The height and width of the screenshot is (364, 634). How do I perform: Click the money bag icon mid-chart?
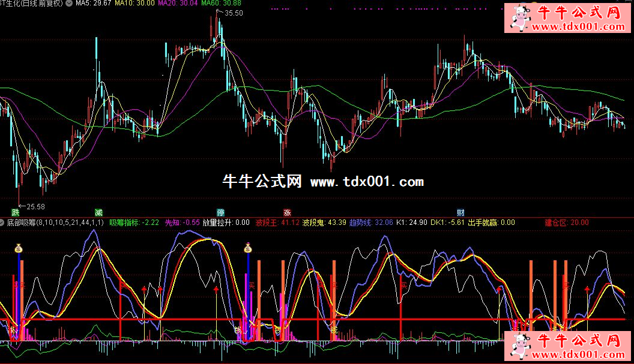pos(248,247)
